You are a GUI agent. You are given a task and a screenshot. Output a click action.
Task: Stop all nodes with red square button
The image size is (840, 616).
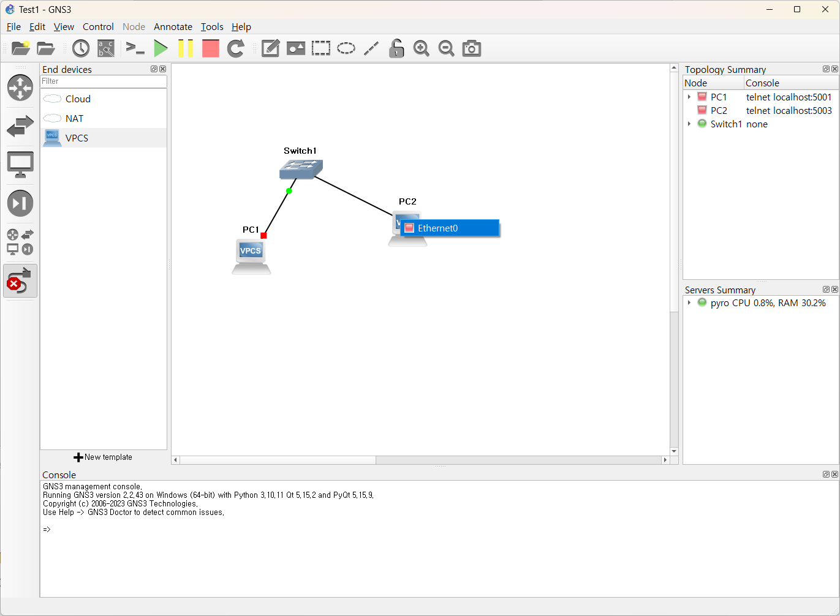[211, 48]
